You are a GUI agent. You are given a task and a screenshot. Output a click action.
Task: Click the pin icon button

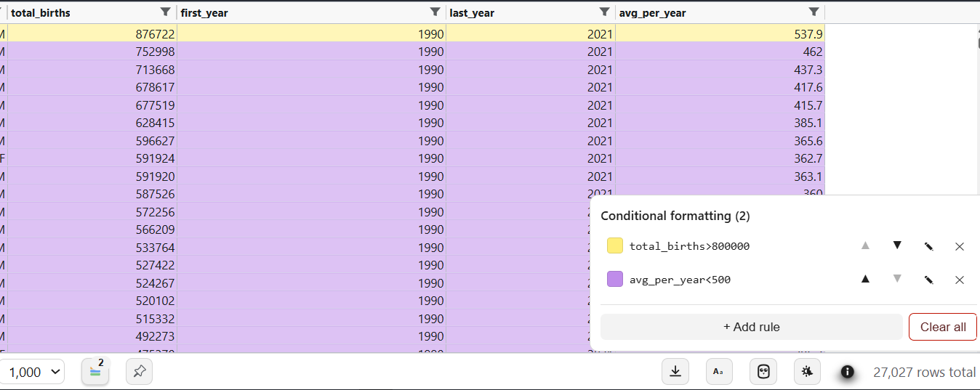[140, 372]
